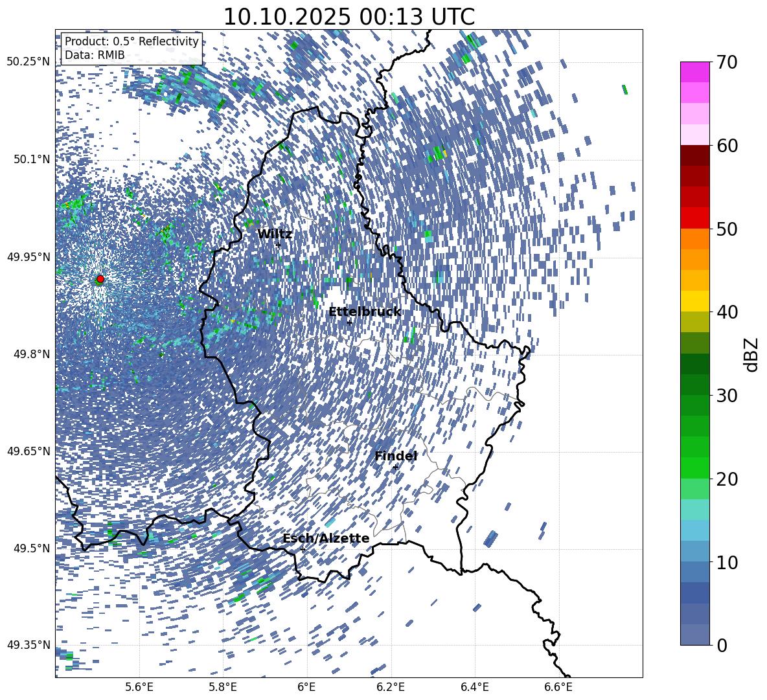Click the orange colorbar segment below 50

[x=694, y=238]
